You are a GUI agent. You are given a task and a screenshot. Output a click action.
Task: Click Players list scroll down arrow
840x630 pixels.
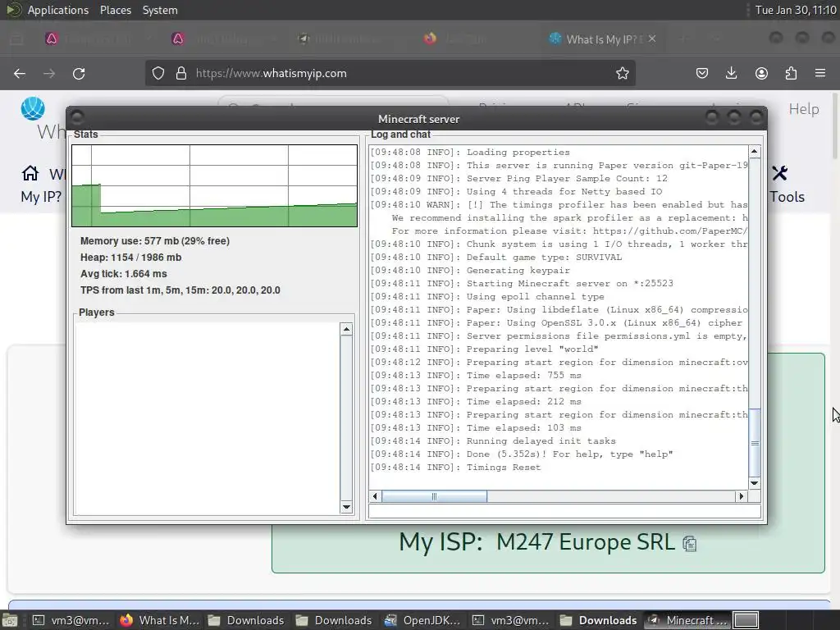(x=346, y=507)
